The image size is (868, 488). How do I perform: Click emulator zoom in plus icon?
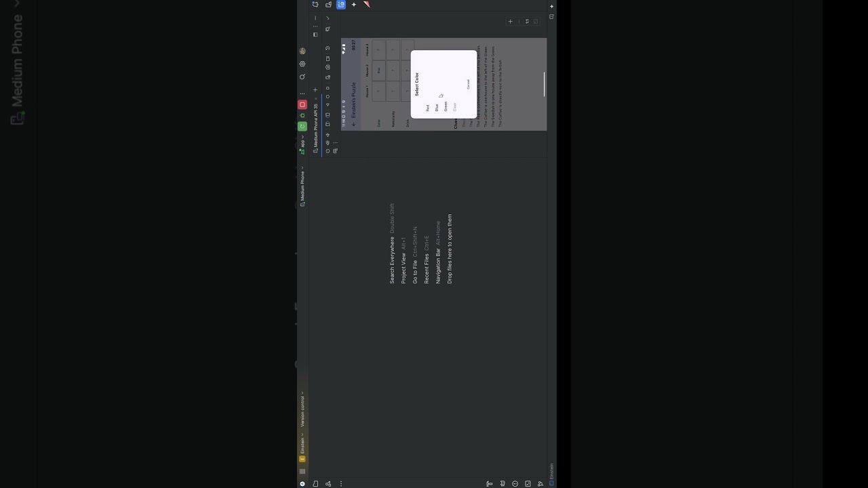coord(510,21)
